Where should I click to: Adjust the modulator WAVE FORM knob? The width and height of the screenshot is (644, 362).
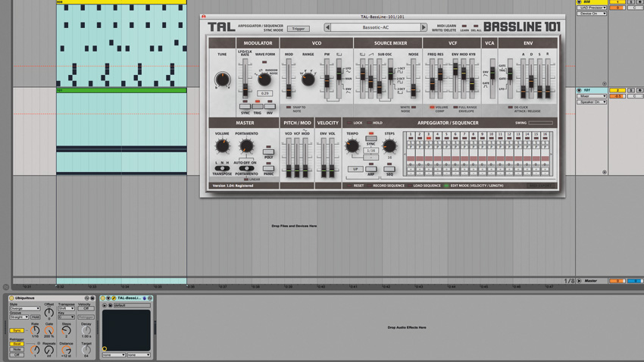click(264, 80)
